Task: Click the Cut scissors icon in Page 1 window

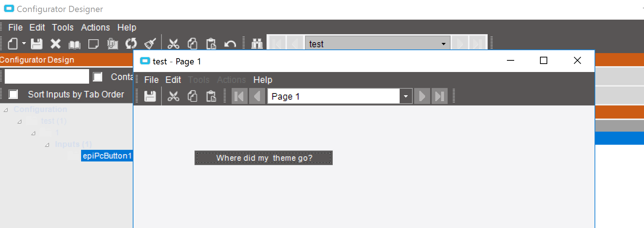Action: (x=173, y=96)
